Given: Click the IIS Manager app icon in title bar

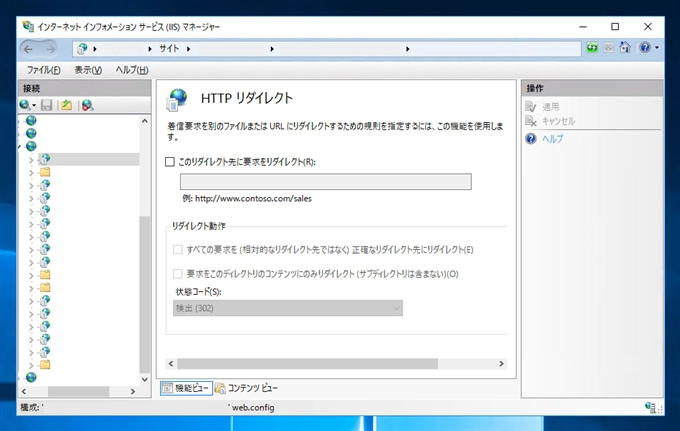Looking at the screenshot, I should pyautogui.click(x=28, y=26).
